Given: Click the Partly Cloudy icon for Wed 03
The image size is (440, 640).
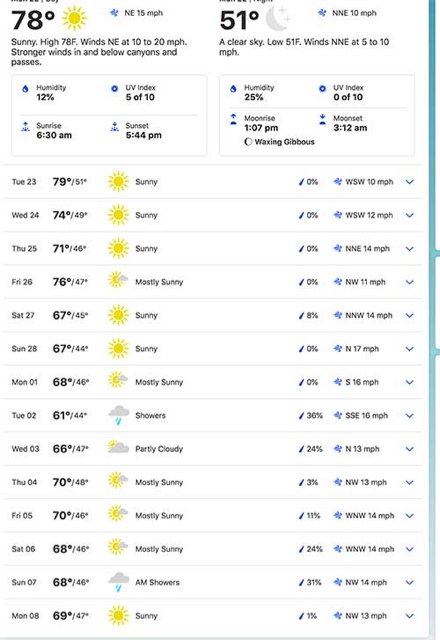Looking at the screenshot, I should (x=118, y=448).
